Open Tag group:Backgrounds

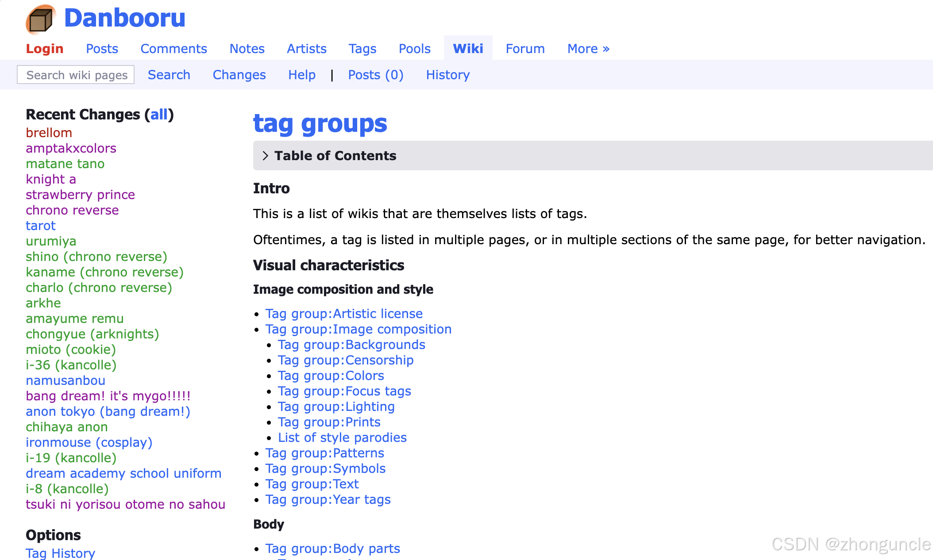pyautogui.click(x=351, y=345)
